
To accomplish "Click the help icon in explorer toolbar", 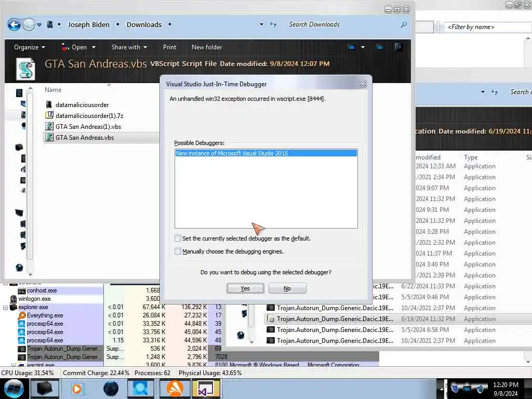I will point(398,47).
